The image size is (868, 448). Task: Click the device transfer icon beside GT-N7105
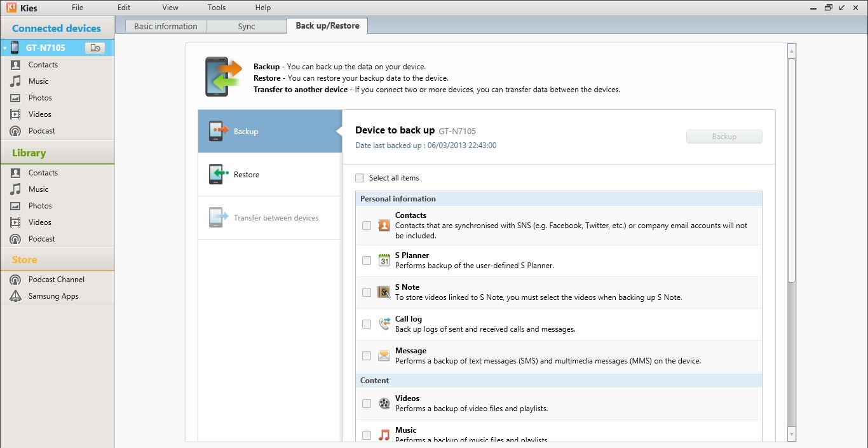point(95,48)
